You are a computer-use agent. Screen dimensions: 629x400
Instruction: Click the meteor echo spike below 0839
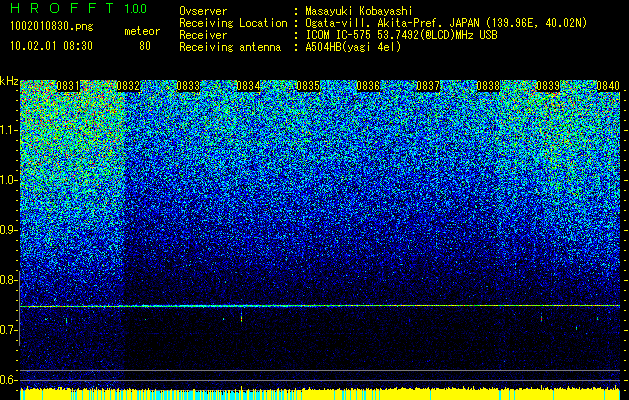541,317
